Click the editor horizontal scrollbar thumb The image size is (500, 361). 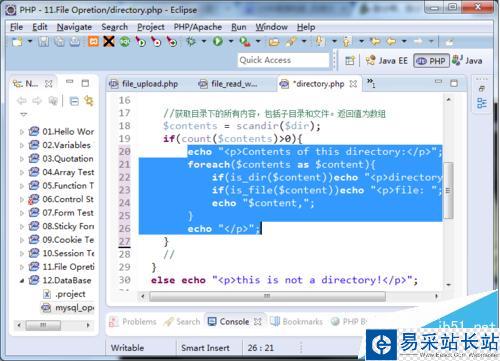click(x=267, y=296)
